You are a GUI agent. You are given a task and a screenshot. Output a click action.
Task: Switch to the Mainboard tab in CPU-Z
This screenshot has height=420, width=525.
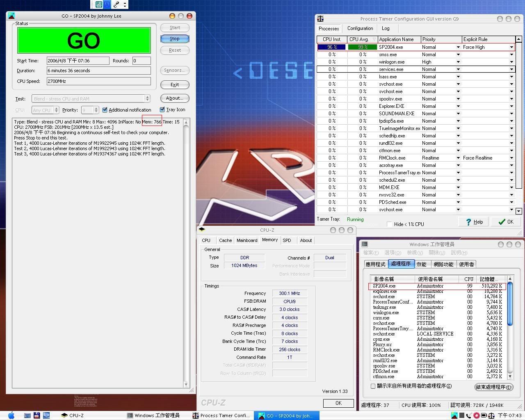247,240
